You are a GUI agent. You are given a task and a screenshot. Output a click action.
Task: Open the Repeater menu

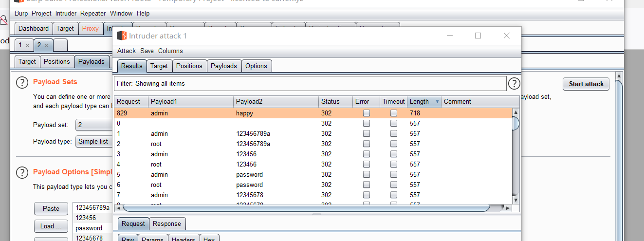(93, 13)
